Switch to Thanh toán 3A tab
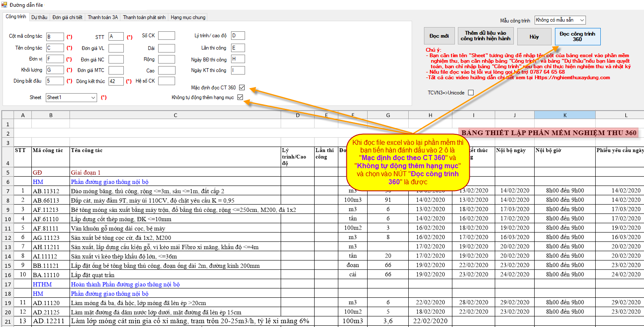 point(103,17)
